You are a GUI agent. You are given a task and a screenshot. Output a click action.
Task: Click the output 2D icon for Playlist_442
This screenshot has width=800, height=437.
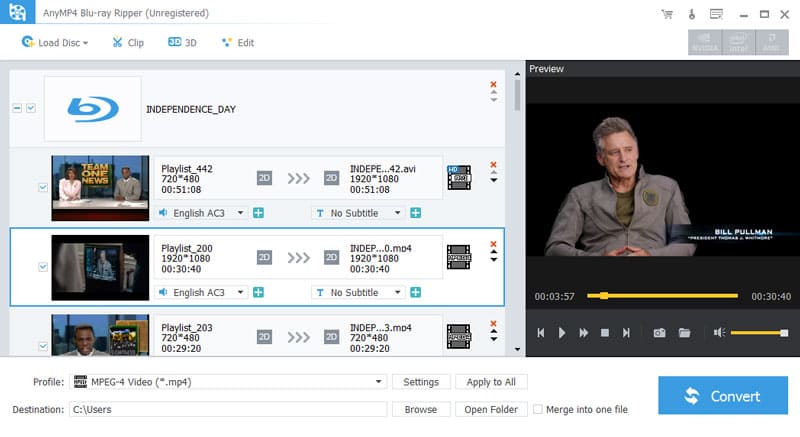(332, 178)
